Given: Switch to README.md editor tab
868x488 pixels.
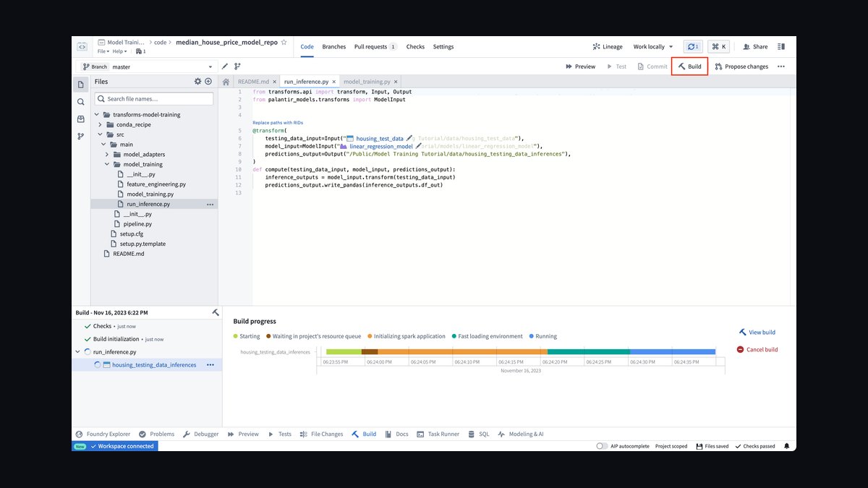Looking at the screenshot, I should click(253, 82).
